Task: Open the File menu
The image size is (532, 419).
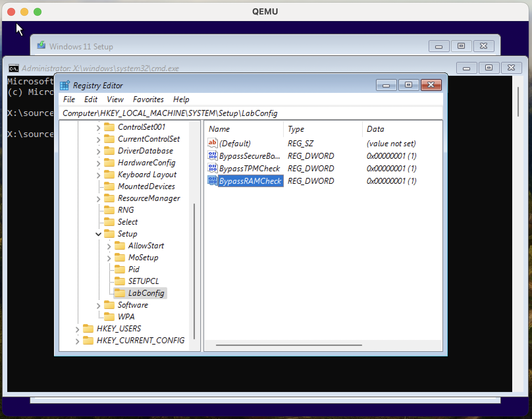Action: pyautogui.click(x=69, y=99)
